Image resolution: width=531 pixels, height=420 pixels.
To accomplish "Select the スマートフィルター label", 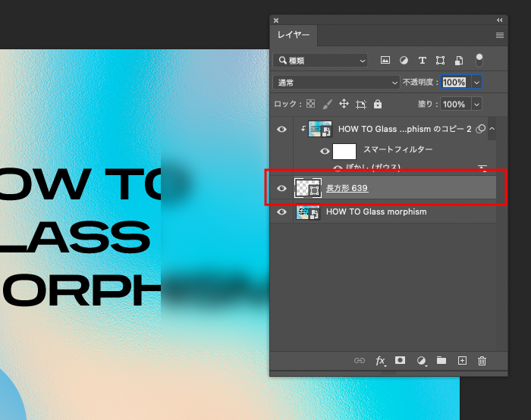I will coord(398,149).
